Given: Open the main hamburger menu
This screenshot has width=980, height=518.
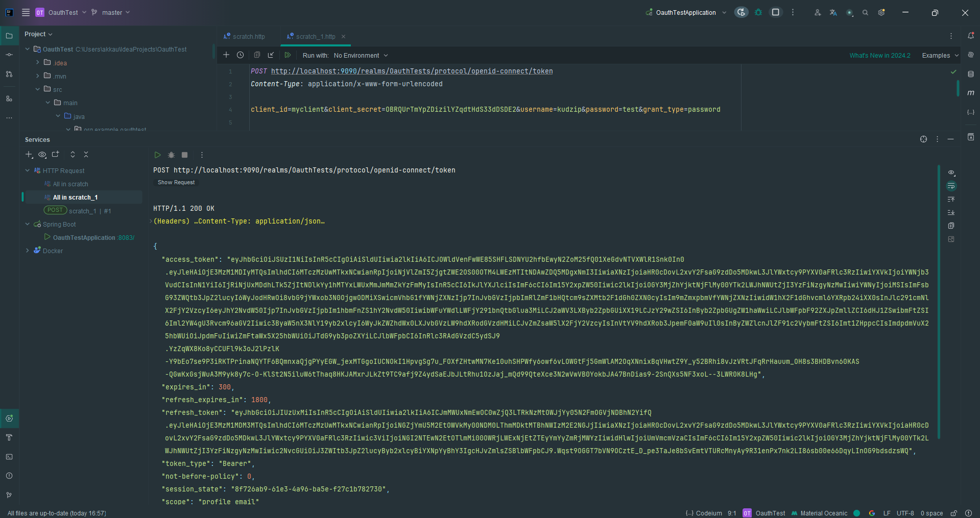Looking at the screenshot, I should [x=26, y=12].
